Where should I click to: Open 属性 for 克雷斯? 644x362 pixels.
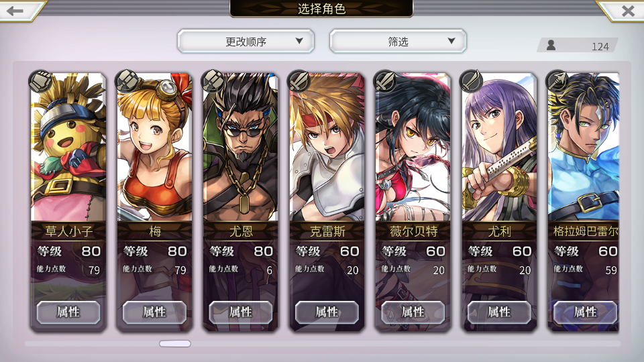[x=327, y=312]
